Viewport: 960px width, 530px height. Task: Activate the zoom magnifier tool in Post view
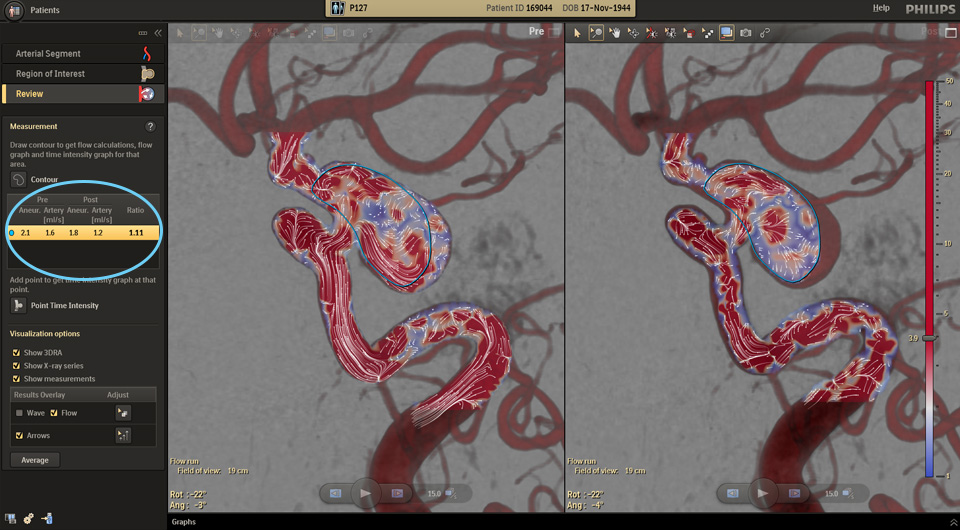pyautogui.click(x=596, y=33)
